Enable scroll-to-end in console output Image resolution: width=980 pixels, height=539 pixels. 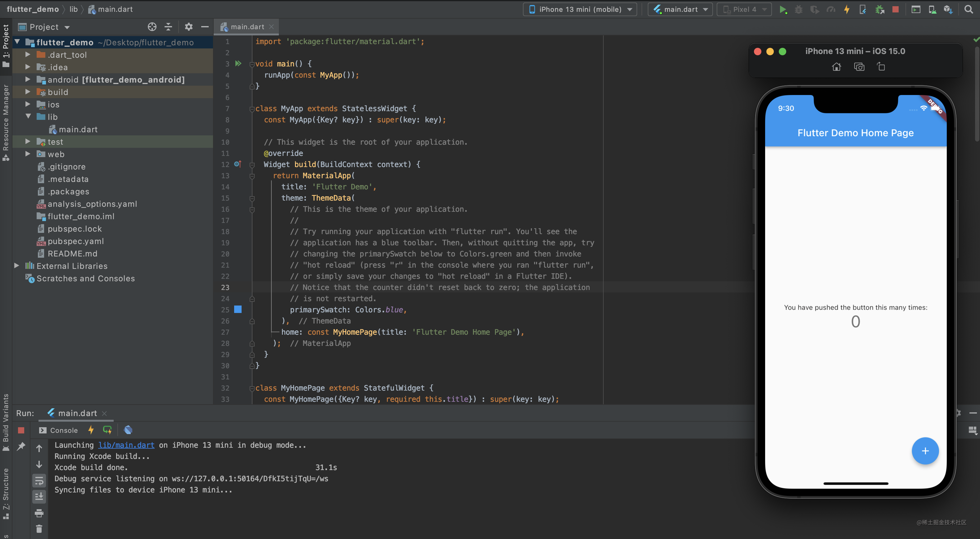[x=39, y=496]
